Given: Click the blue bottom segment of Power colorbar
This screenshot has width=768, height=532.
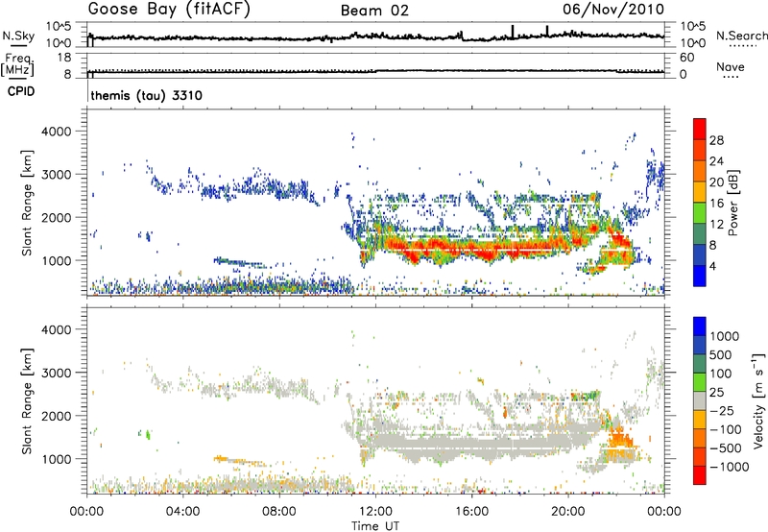Looking at the screenshot, I should [x=700, y=276].
